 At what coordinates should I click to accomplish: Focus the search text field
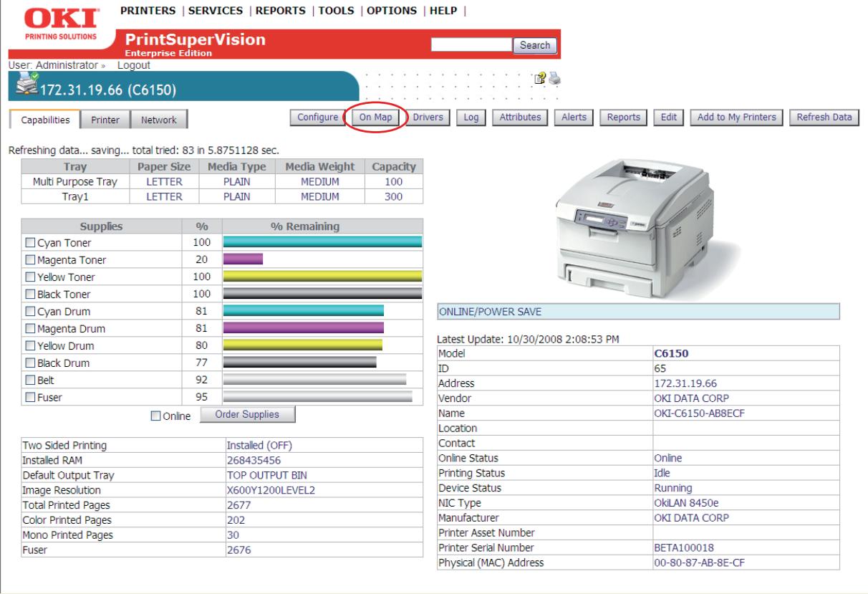[x=471, y=45]
